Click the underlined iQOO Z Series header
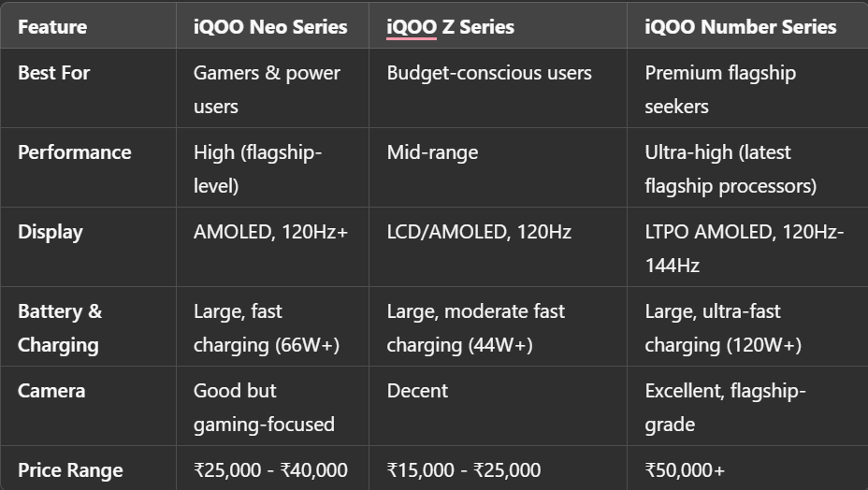 coord(450,26)
